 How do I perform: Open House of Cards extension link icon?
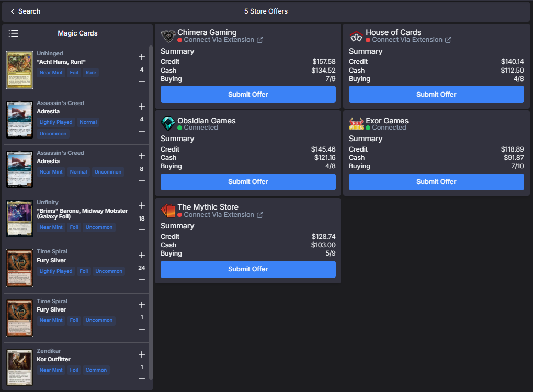point(448,40)
